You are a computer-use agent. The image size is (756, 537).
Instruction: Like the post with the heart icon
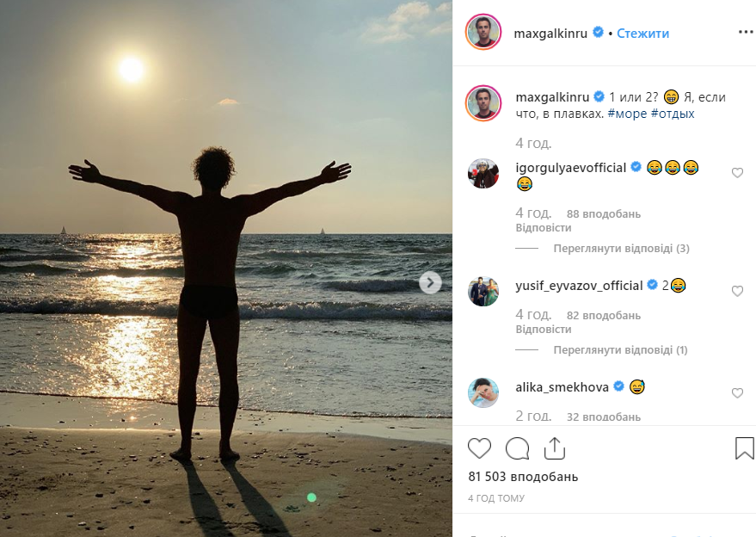coord(479,448)
